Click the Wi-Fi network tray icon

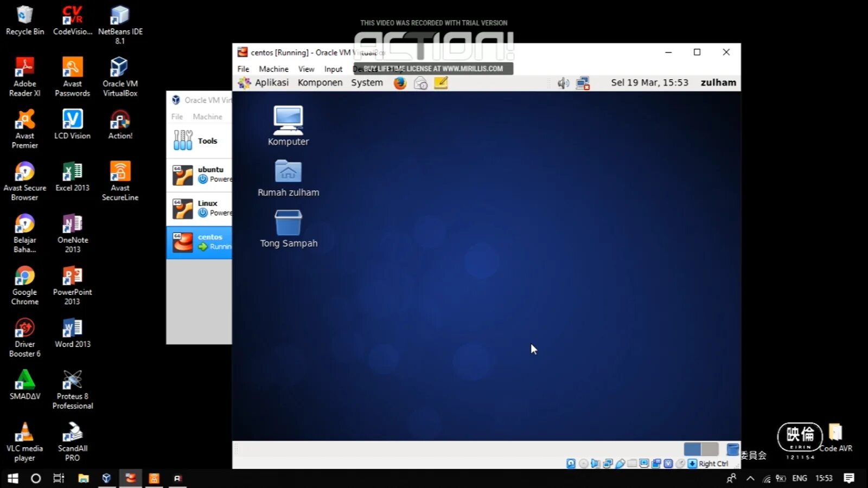click(x=766, y=478)
